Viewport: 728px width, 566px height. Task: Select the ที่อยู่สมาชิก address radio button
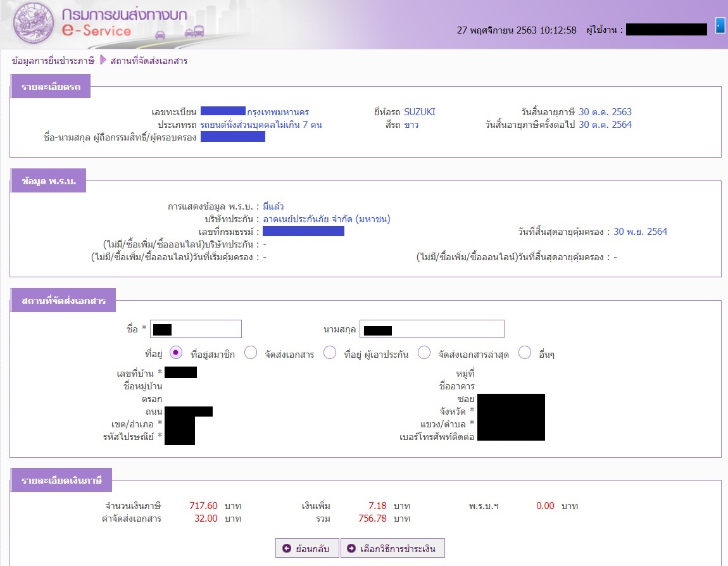tap(177, 353)
